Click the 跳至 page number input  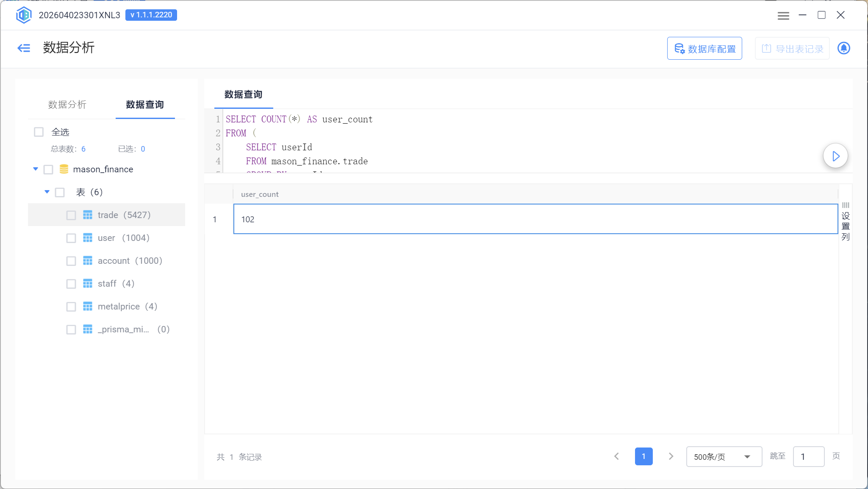pos(808,456)
